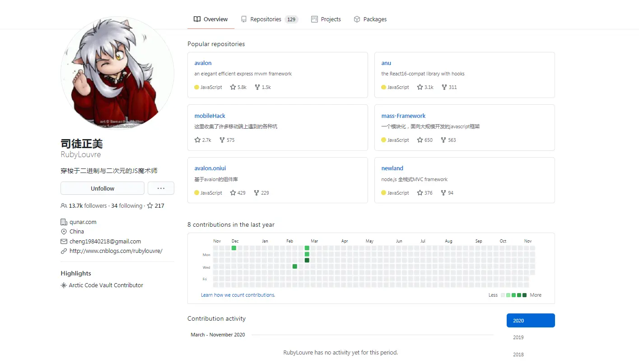The image size is (639, 364).
Task: Click the darkest green contribution square in March
Action: pos(307,260)
